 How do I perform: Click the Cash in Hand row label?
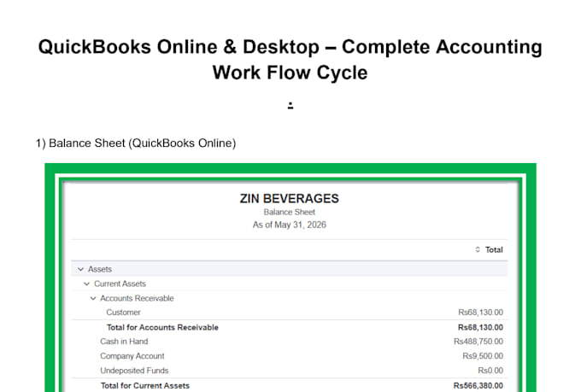[x=124, y=342]
